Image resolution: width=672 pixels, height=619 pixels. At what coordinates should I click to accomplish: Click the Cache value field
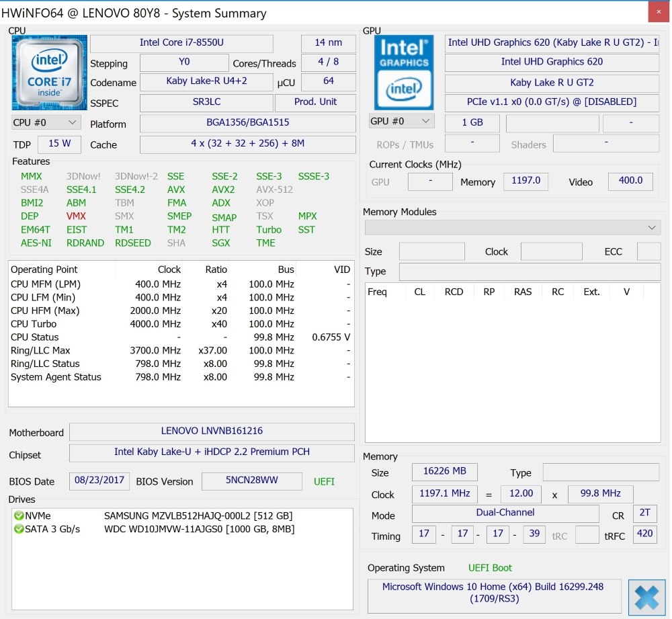coord(248,144)
